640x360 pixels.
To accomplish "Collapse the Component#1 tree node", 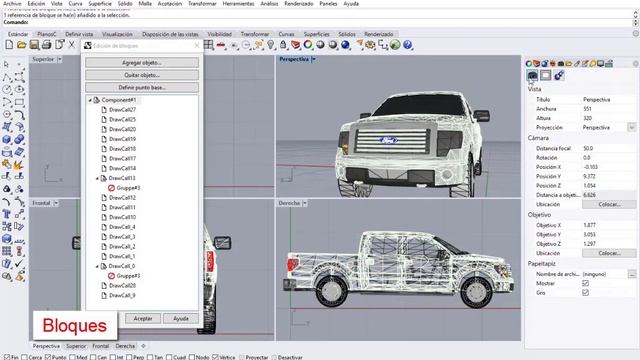I will pos(90,100).
